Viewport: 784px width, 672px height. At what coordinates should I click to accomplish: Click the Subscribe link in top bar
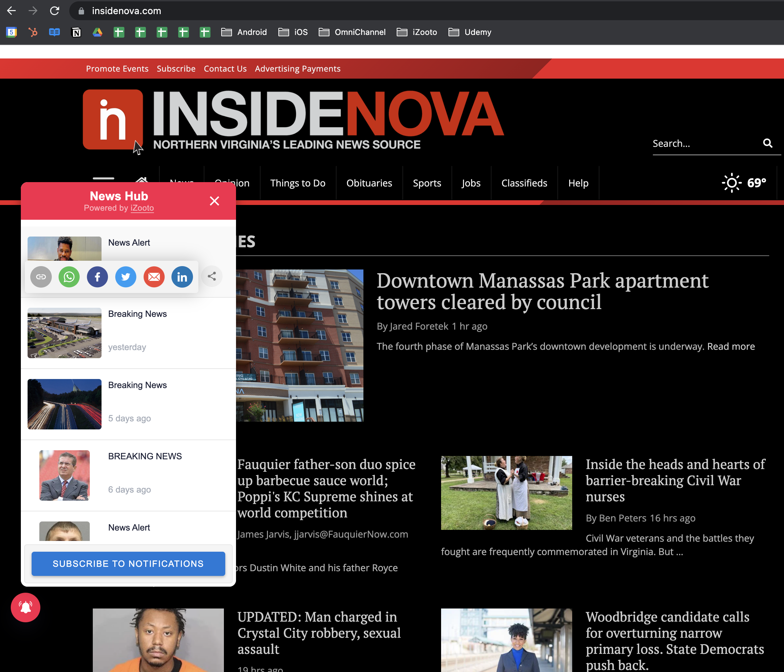(x=176, y=69)
